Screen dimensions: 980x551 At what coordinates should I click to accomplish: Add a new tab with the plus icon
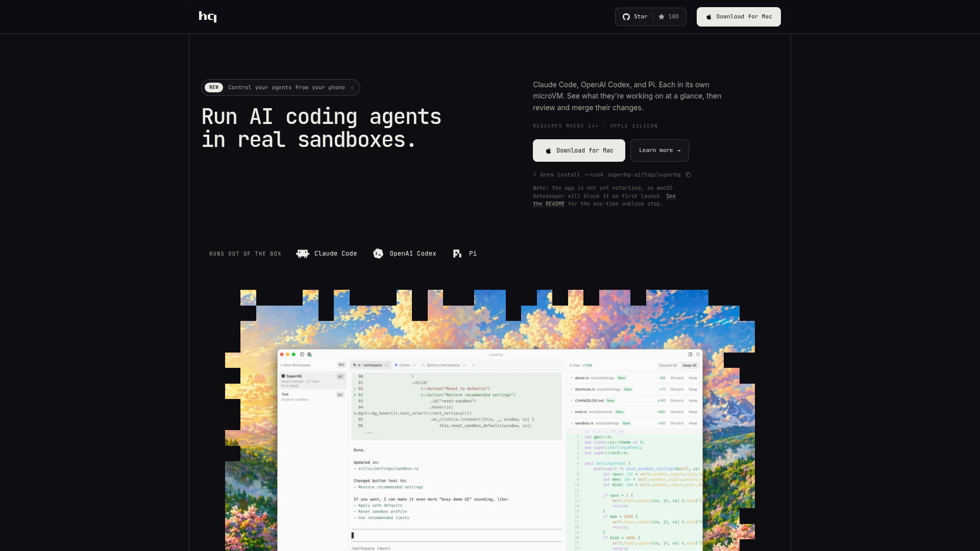point(473,365)
